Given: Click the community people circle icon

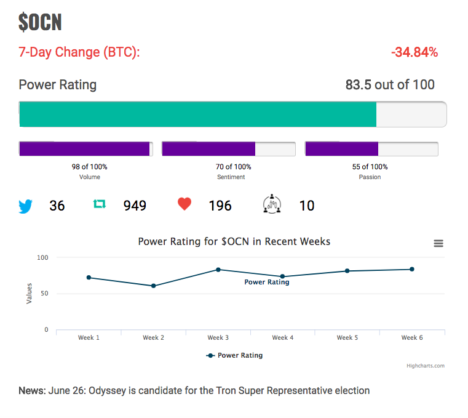Looking at the screenshot, I should coord(272,204).
